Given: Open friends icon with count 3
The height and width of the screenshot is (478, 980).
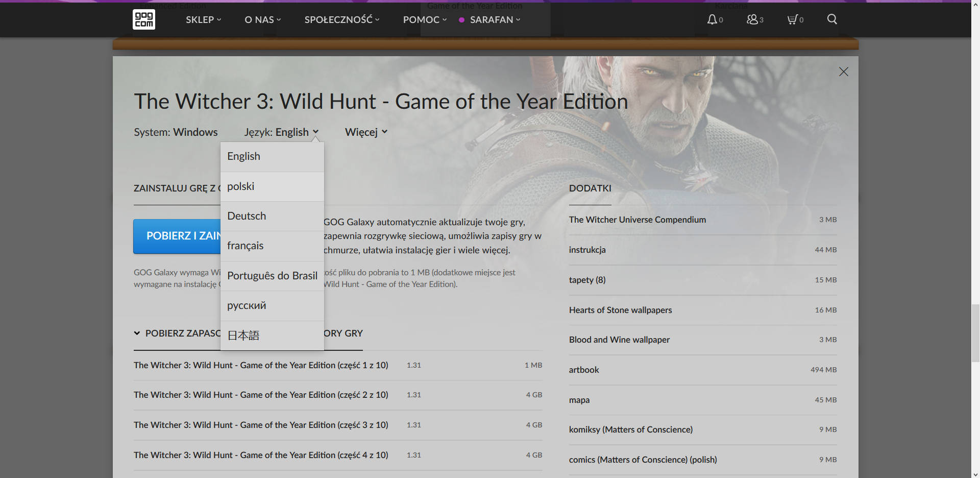Looking at the screenshot, I should tap(755, 19).
